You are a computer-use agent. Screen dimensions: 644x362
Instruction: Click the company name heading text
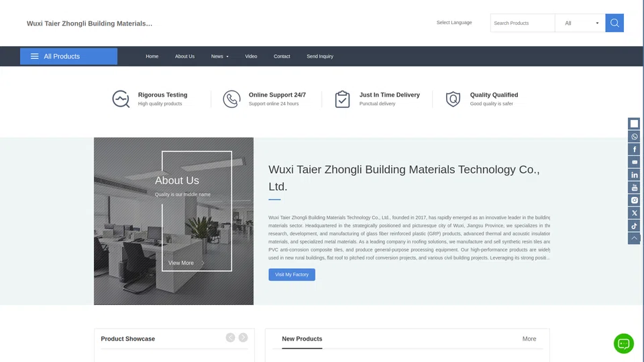pyautogui.click(x=404, y=178)
